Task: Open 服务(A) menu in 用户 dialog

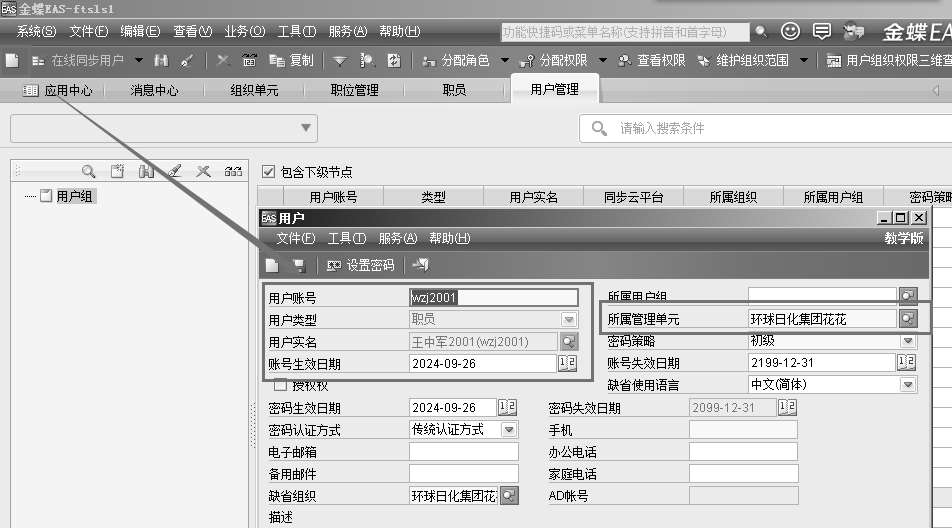Action: pyautogui.click(x=398, y=239)
